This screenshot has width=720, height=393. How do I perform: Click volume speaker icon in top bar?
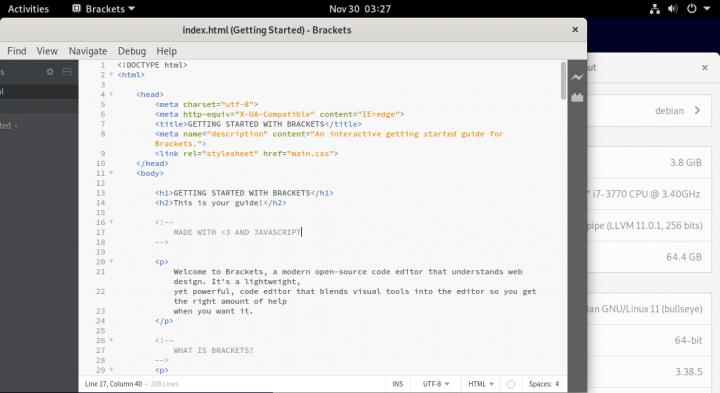tap(673, 9)
